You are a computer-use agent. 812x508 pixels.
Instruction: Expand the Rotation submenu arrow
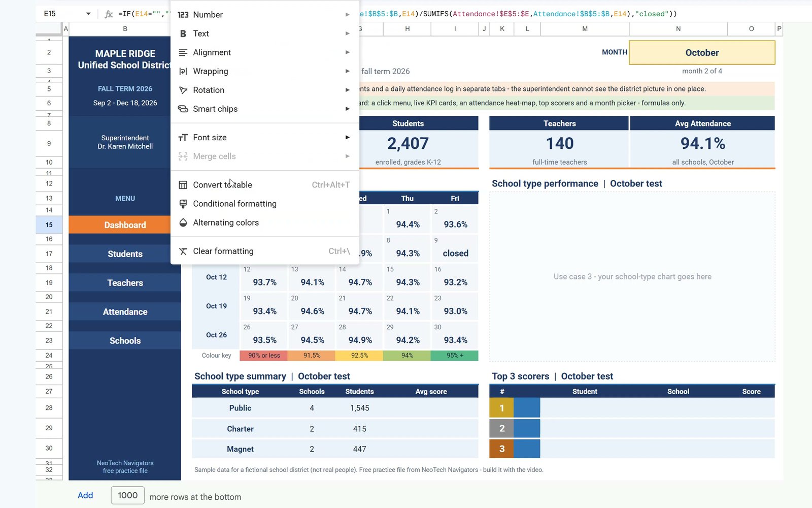pyautogui.click(x=348, y=90)
